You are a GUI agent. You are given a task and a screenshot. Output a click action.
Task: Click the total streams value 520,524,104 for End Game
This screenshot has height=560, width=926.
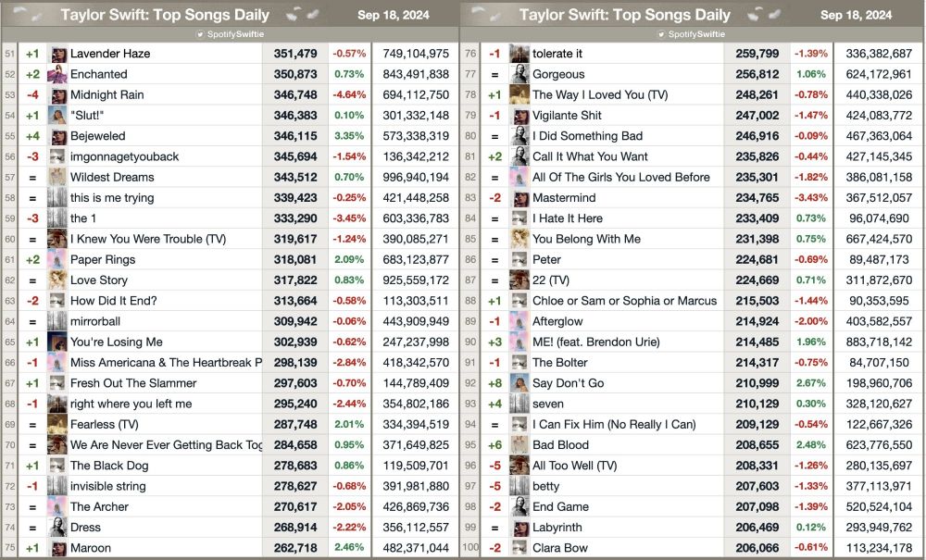pyautogui.click(x=879, y=507)
